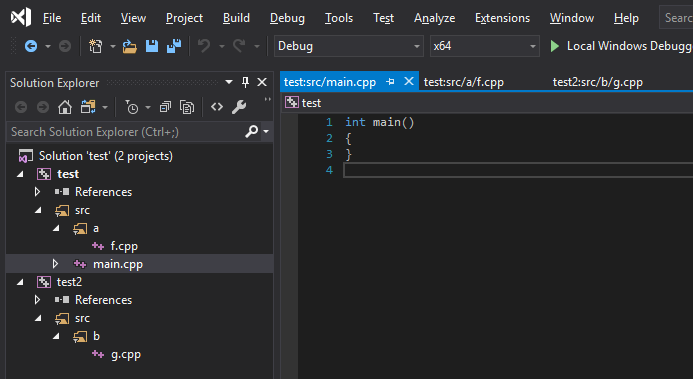Image resolution: width=693 pixels, height=379 pixels.
Task: Select f.cpp in Solution Explorer
Action: click(x=124, y=246)
